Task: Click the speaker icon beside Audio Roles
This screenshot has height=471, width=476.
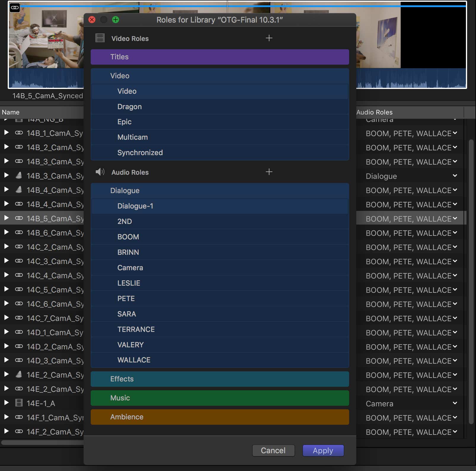Action: (100, 172)
